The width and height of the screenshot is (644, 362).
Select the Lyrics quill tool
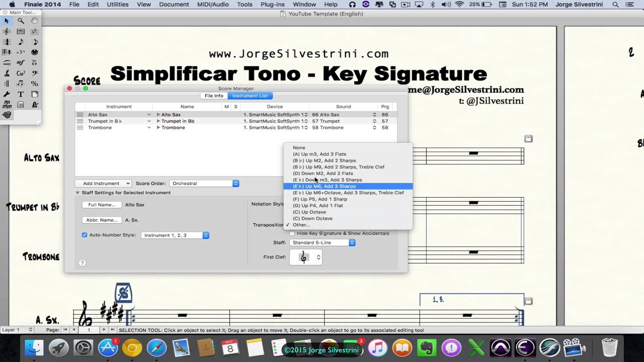(7, 73)
